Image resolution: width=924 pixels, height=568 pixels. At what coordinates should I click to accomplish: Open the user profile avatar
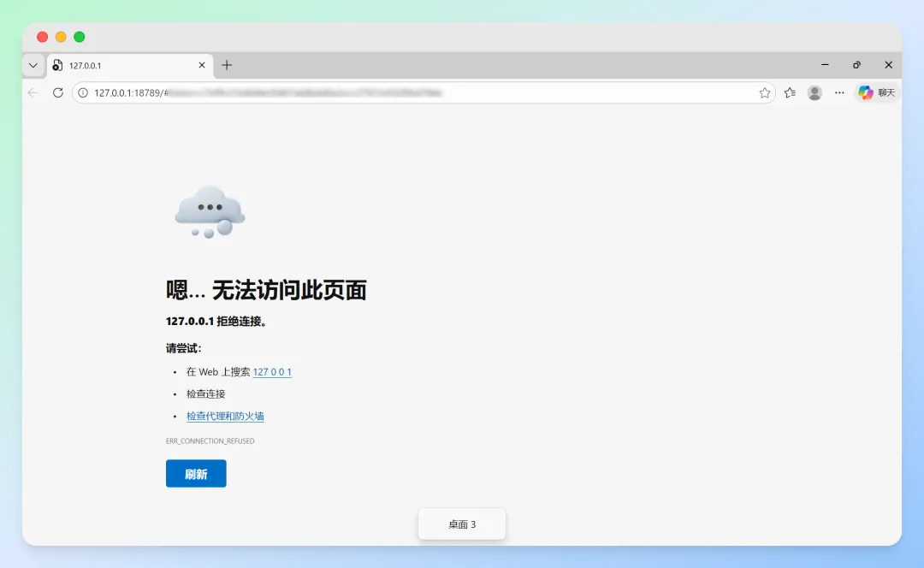coord(814,92)
